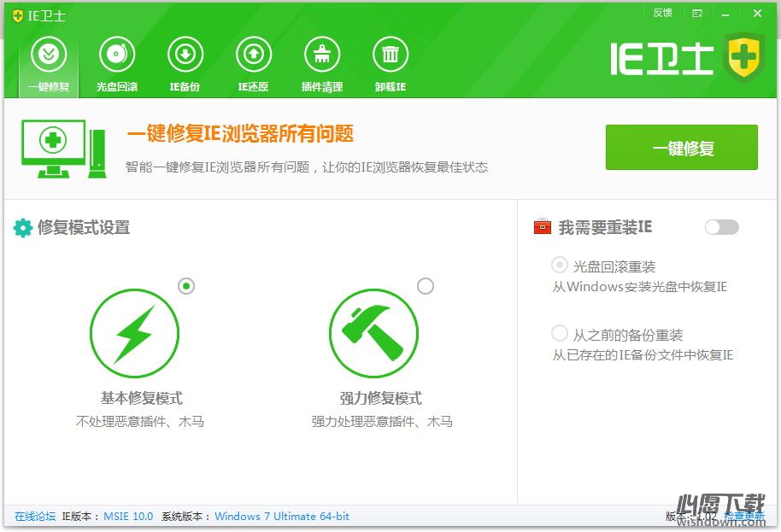Select the 光盘回滚重装 radio option
The image size is (781, 532).
pyautogui.click(x=560, y=266)
